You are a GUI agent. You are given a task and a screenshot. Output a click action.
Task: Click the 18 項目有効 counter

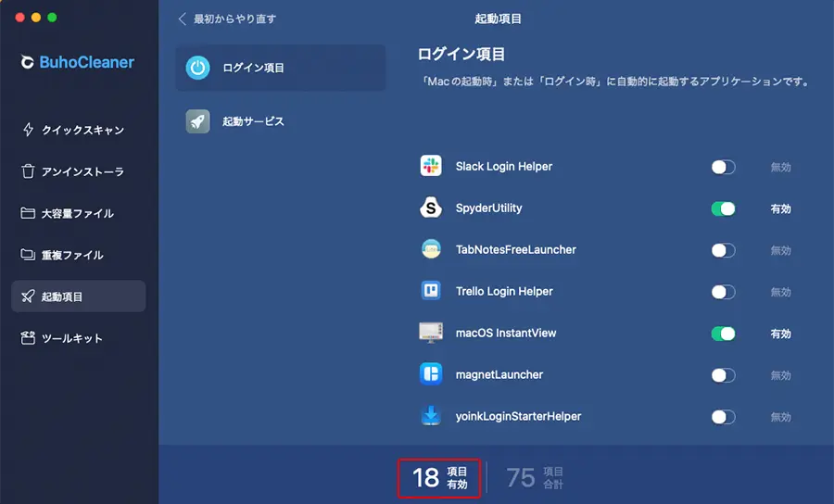coord(439,478)
